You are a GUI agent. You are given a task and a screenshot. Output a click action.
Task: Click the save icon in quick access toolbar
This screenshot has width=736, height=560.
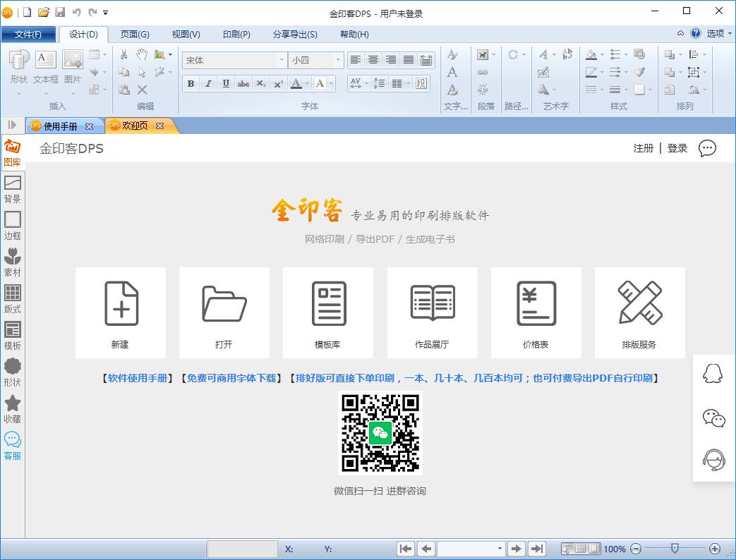[x=60, y=12]
